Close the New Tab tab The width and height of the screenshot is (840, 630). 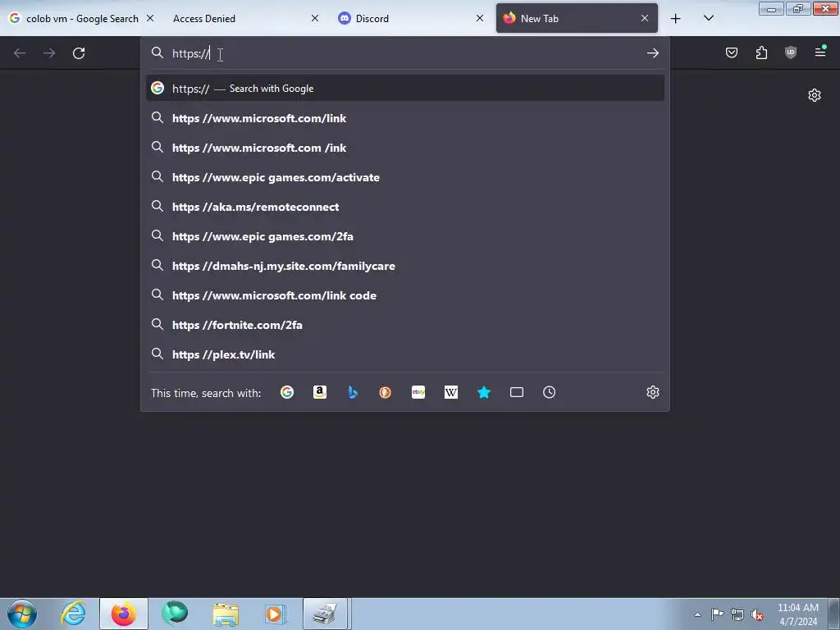click(645, 18)
